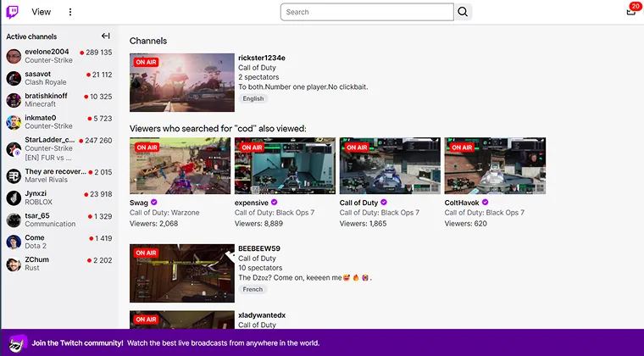Viewport: 644px width, 356px height.
Task: Open rickster1234e channel name link
Action: (x=262, y=58)
